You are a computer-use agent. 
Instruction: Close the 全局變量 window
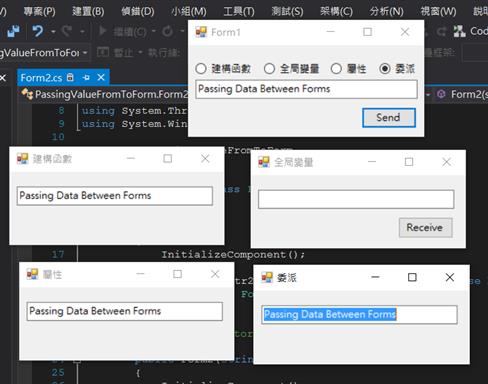[446, 162]
